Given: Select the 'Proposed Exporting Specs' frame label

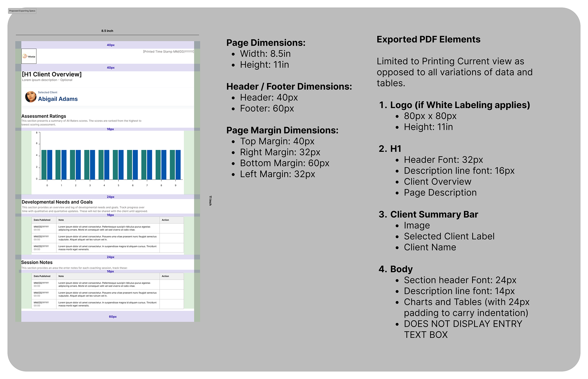Looking at the screenshot, I should 22,11.
